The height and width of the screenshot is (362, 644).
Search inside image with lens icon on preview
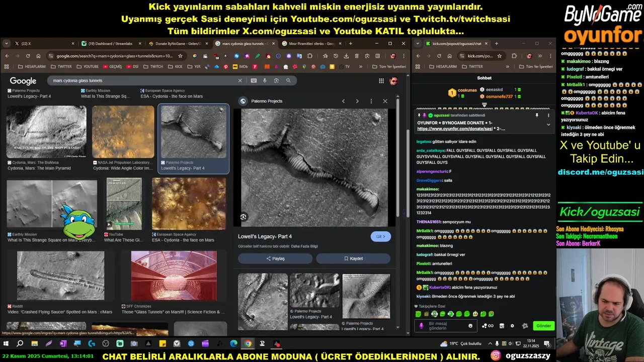(x=244, y=217)
